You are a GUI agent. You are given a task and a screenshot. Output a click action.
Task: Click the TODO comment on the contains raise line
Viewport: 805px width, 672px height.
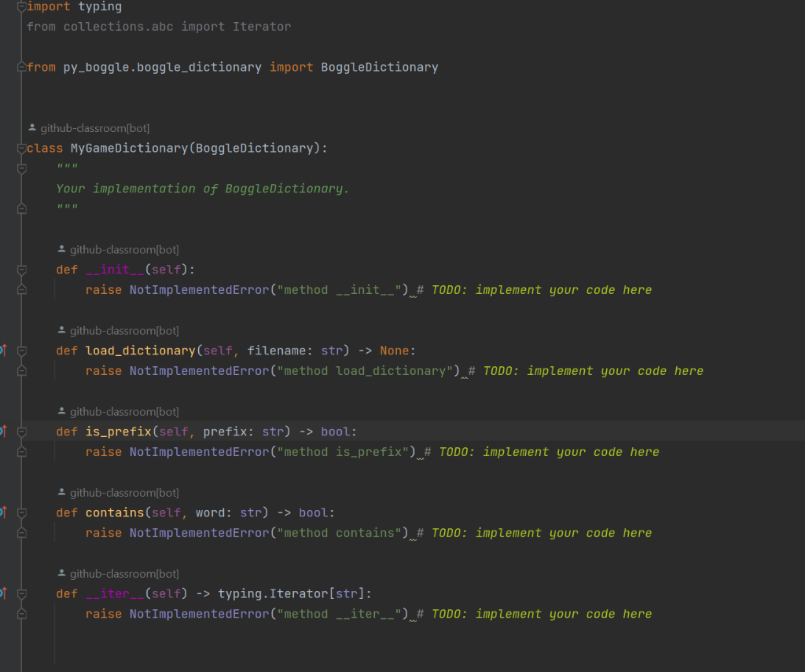(x=535, y=534)
